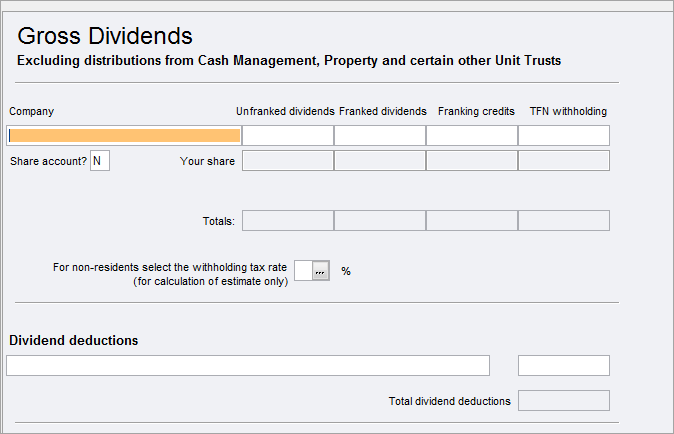Click the Totals TFN withholding box
The image size is (674, 434).
564,221
